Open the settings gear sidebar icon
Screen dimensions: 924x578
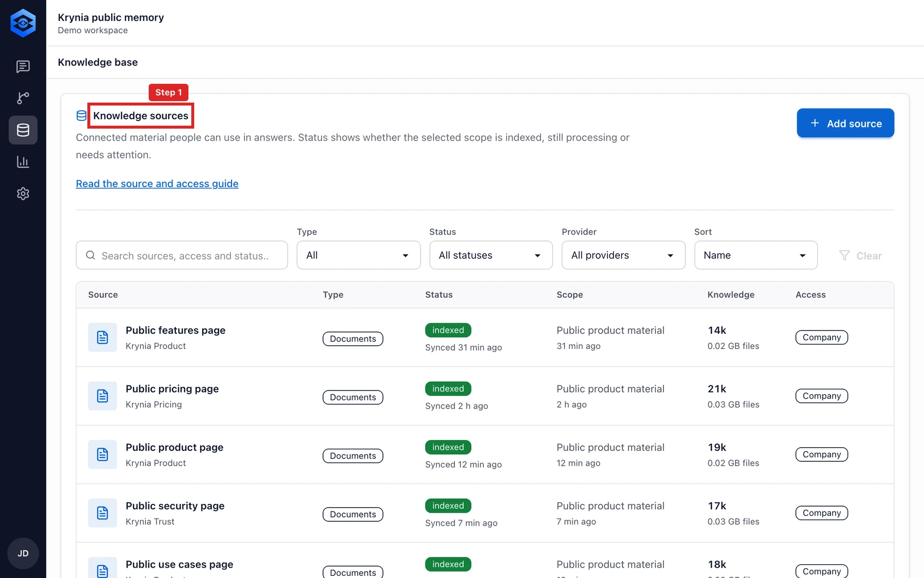tap(23, 194)
